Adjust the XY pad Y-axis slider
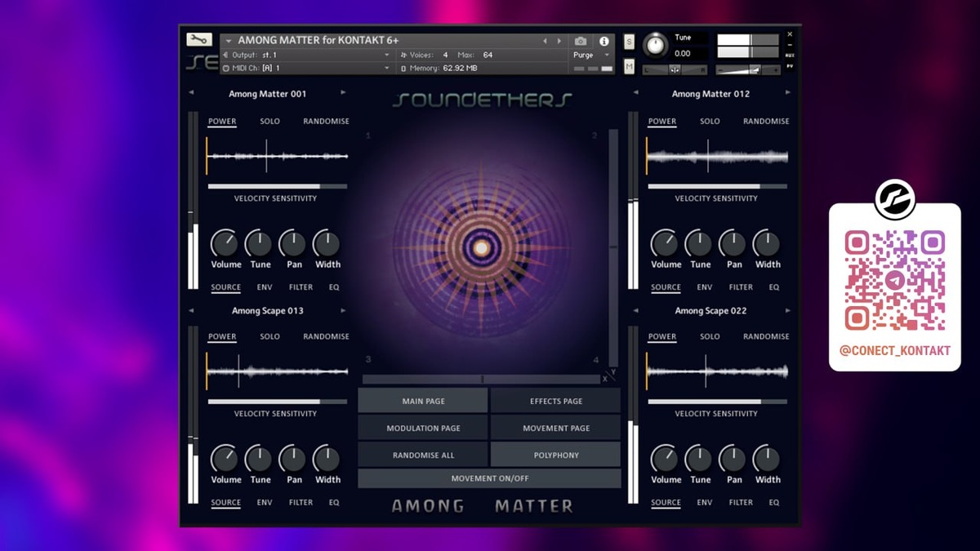Image resolution: width=980 pixels, height=551 pixels. (x=613, y=248)
